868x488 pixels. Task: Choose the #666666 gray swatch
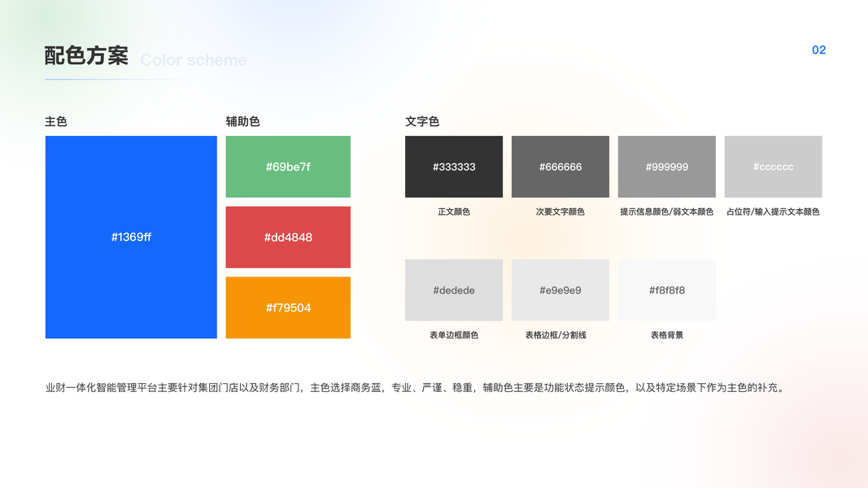click(560, 167)
